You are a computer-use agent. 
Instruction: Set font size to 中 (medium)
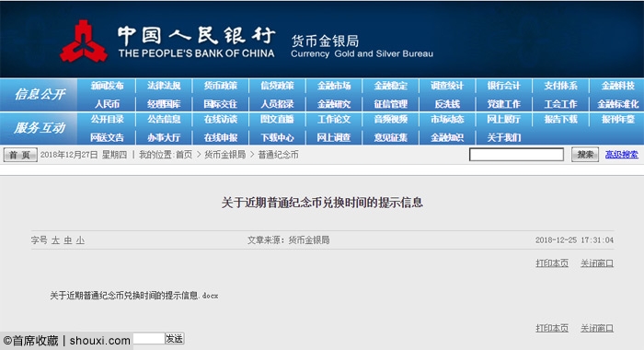pyautogui.click(x=68, y=240)
